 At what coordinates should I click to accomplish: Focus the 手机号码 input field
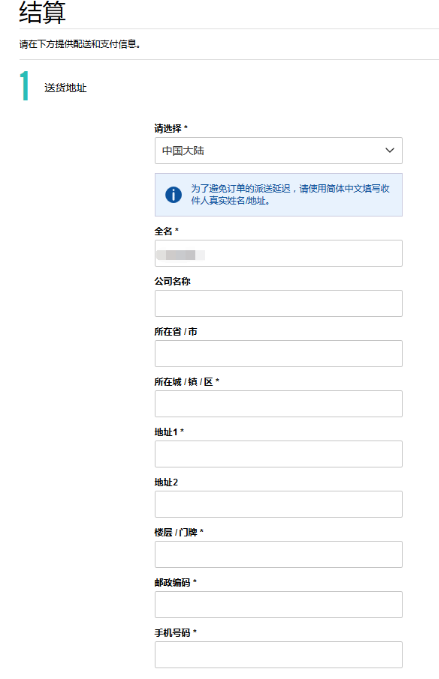coord(279,655)
